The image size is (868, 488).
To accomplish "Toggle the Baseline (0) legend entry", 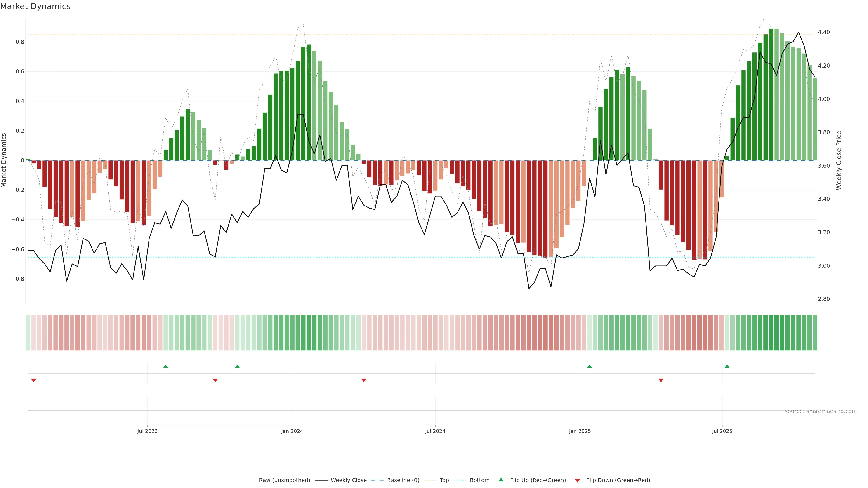I will 403,480.
